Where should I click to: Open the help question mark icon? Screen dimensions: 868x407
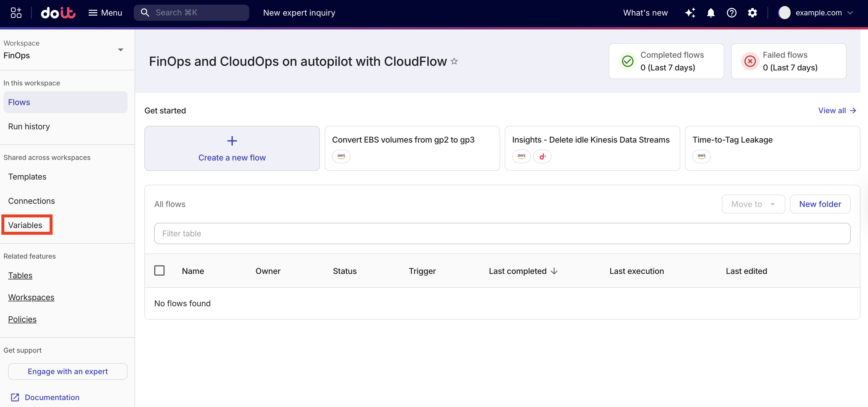[x=731, y=13]
